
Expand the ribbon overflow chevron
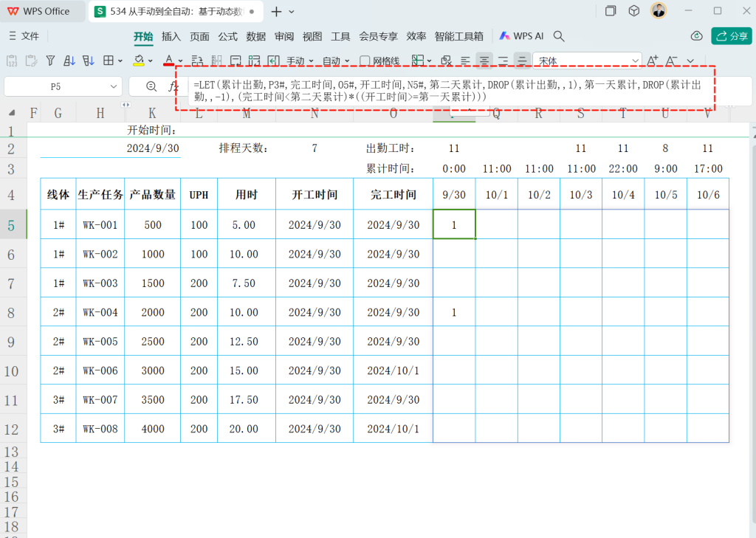[690, 61]
